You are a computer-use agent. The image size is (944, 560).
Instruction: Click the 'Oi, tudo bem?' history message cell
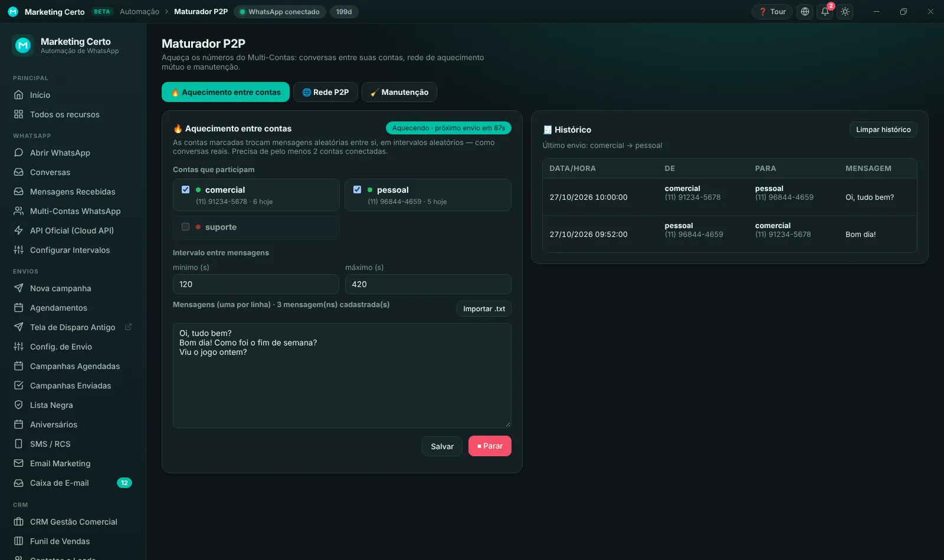click(870, 197)
